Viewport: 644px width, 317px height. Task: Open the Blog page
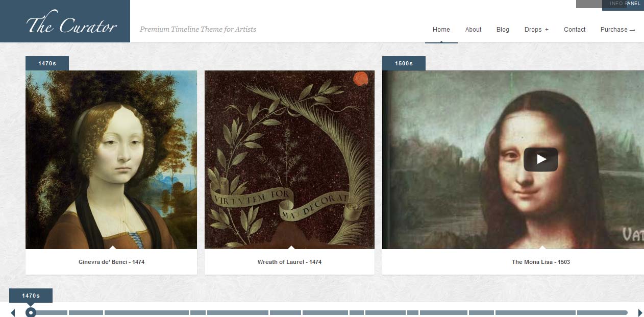pyautogui.click(x=503, y=30)
